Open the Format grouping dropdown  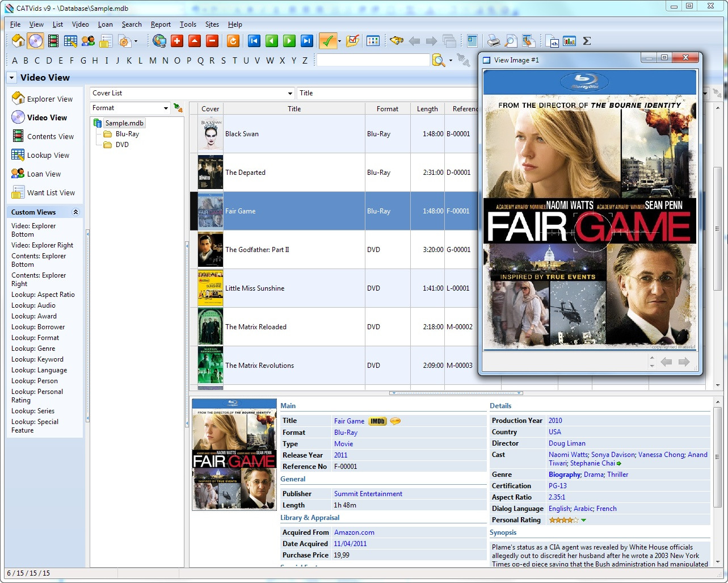click(166, 108)
